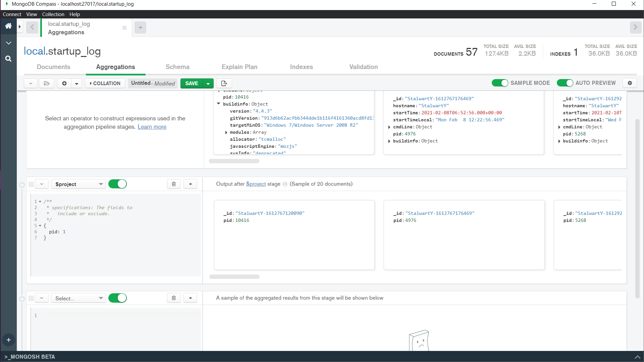Viewport: 644px width, 362px height.
Task: Disable the $project stage toggle
Action: click(117, 184)
